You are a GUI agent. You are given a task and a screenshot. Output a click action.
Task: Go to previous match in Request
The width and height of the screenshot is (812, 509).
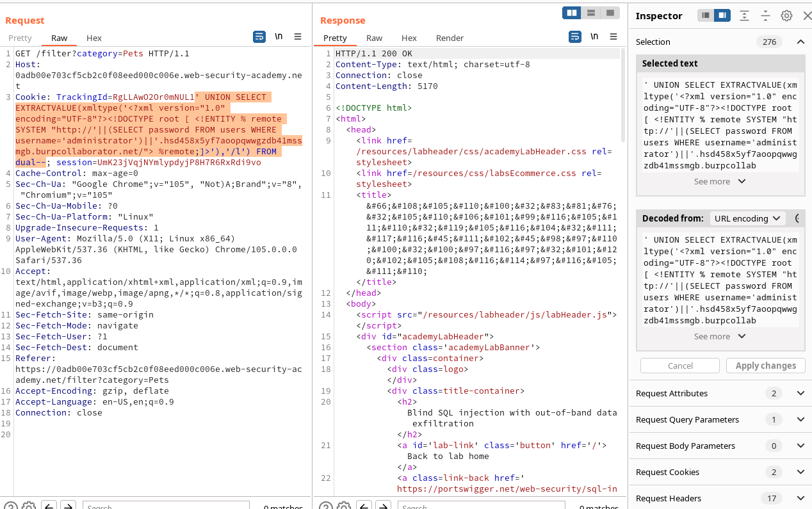(x=49, y=506)
